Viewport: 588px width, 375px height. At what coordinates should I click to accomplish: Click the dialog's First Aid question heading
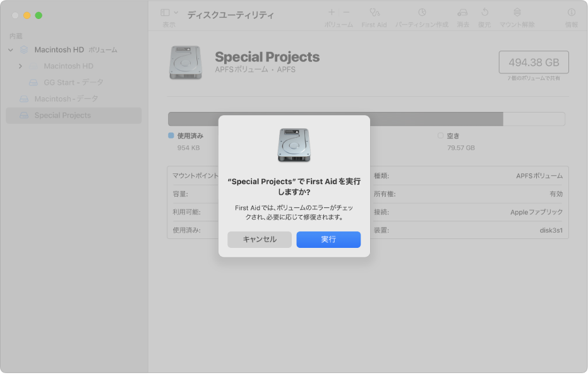coord(294,187)
